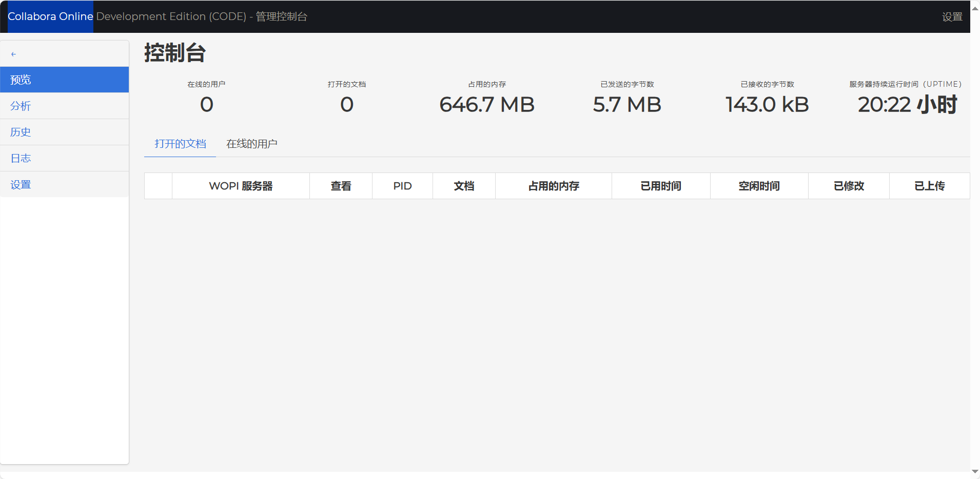Click the 646.7 MB memory value
Image resolution: width=980 pixels, height=479 pixels.
coord(487,105)
